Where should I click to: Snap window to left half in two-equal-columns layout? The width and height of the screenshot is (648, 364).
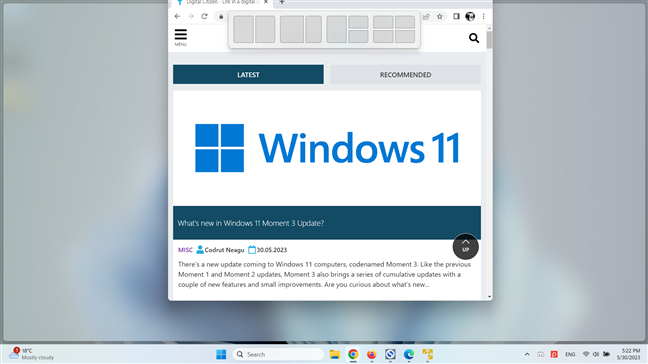pos(243,29)
